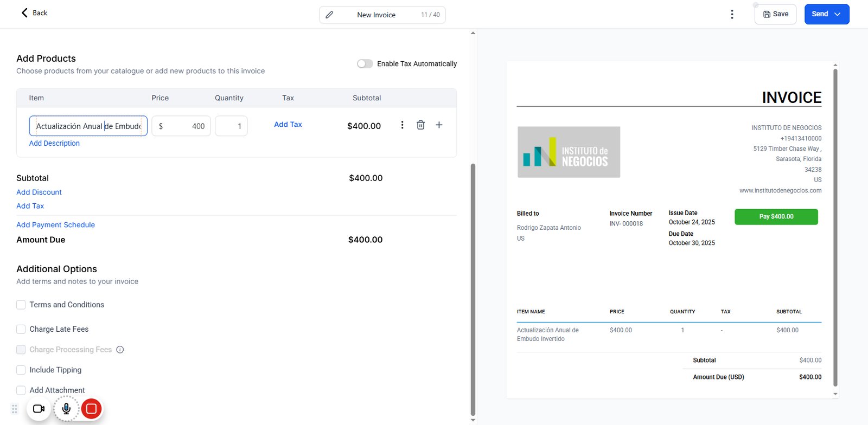The height and width of the screenshot is (425, 868).
Task: Enable the Charge Late Fees checkbox
Action: tap(21, 329)
